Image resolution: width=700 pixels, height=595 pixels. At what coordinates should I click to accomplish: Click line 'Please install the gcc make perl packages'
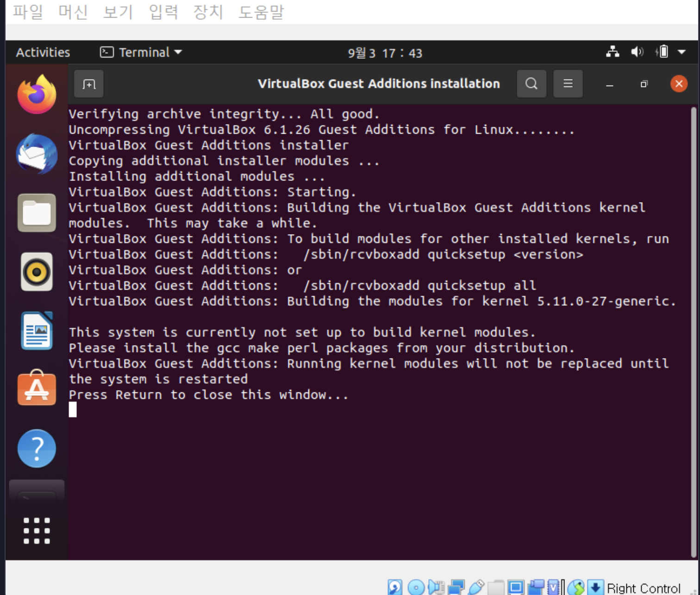322,348
